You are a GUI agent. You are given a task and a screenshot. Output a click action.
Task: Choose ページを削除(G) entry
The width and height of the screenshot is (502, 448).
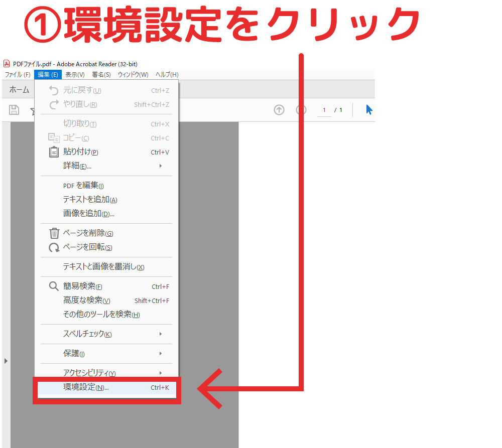(106, 233)
